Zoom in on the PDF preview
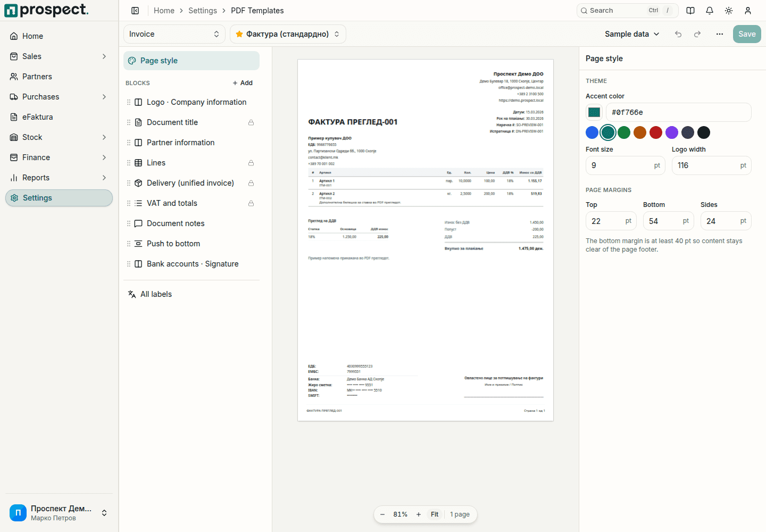766x532 pixels. [x=419, y=514]
